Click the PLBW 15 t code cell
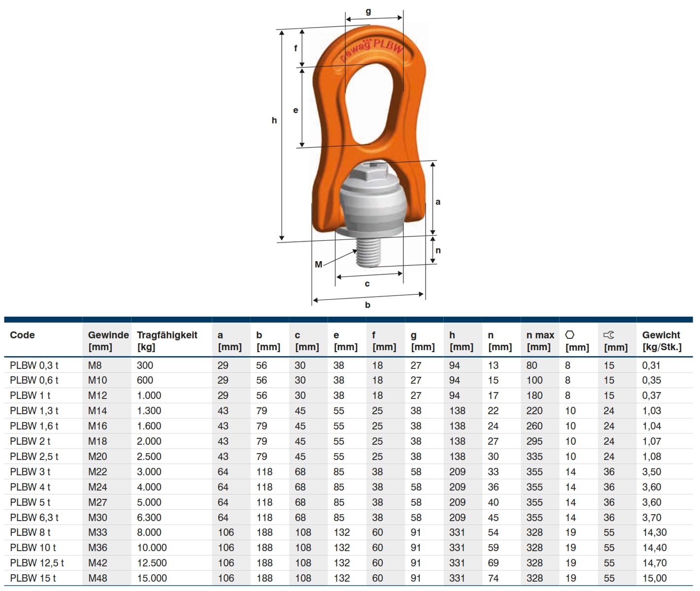This screenshot has width=700, height=591. [33, 578]
